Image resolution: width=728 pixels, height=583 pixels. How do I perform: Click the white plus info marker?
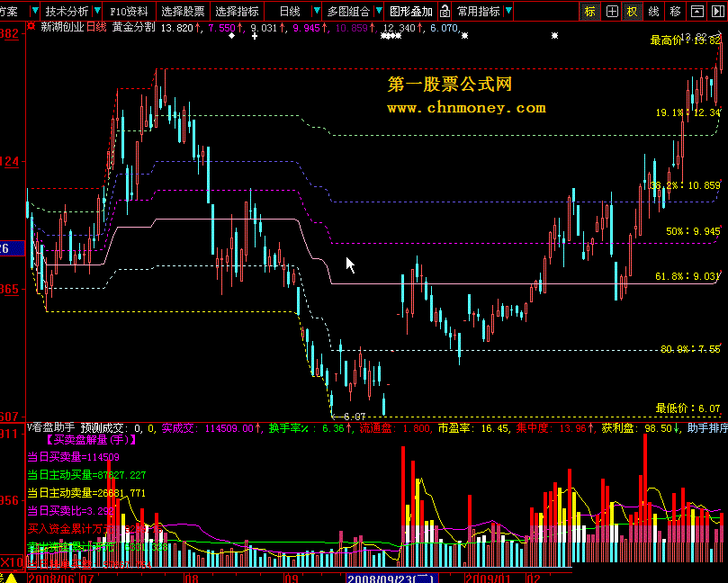[255, 36]
